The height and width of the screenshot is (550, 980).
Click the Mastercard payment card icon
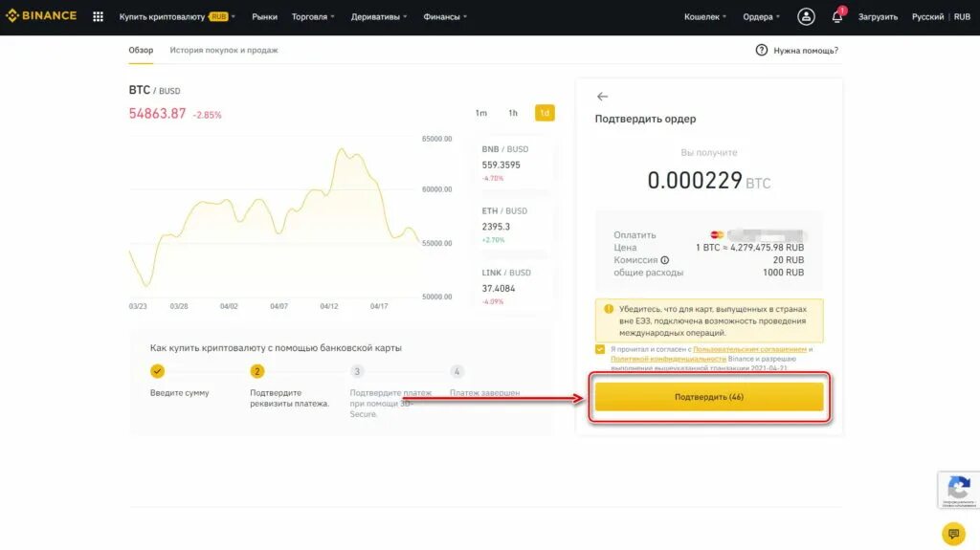pos(717,235)
